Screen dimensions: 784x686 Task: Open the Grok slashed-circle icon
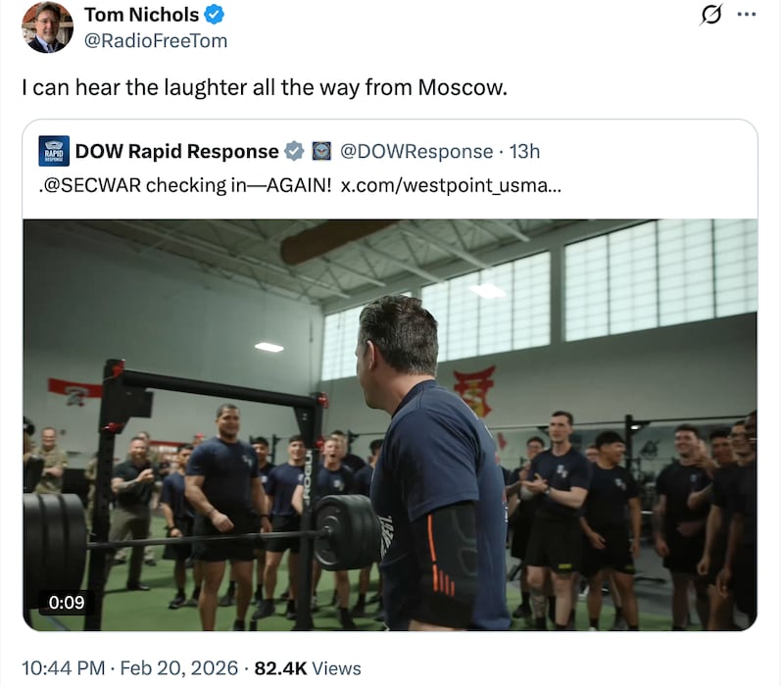click(712, 16)
